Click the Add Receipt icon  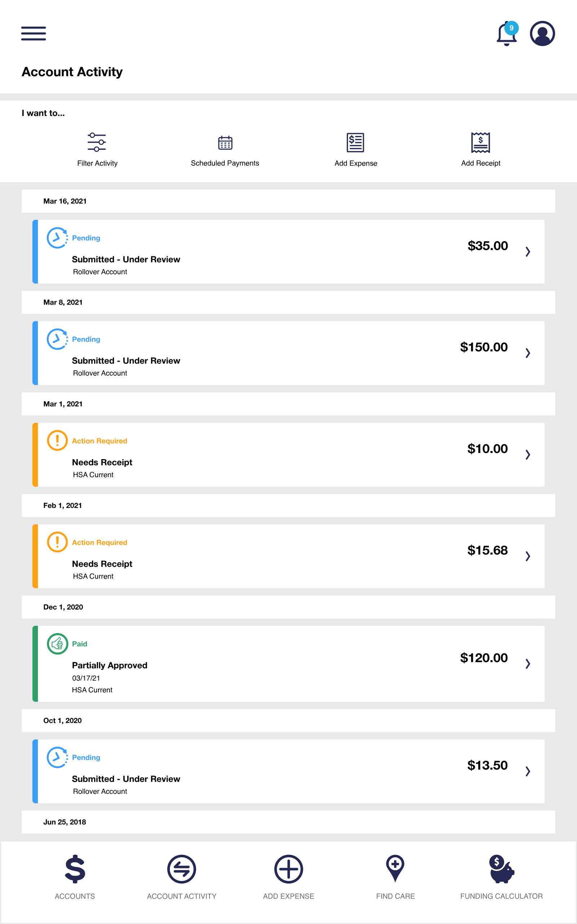[480, 143]
